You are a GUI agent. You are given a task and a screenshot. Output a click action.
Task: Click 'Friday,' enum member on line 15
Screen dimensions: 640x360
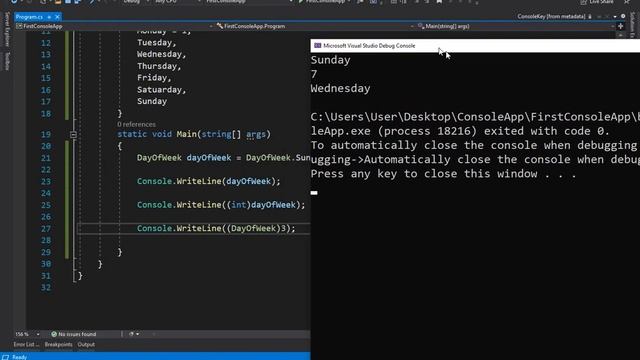click(x=154, y=78)
